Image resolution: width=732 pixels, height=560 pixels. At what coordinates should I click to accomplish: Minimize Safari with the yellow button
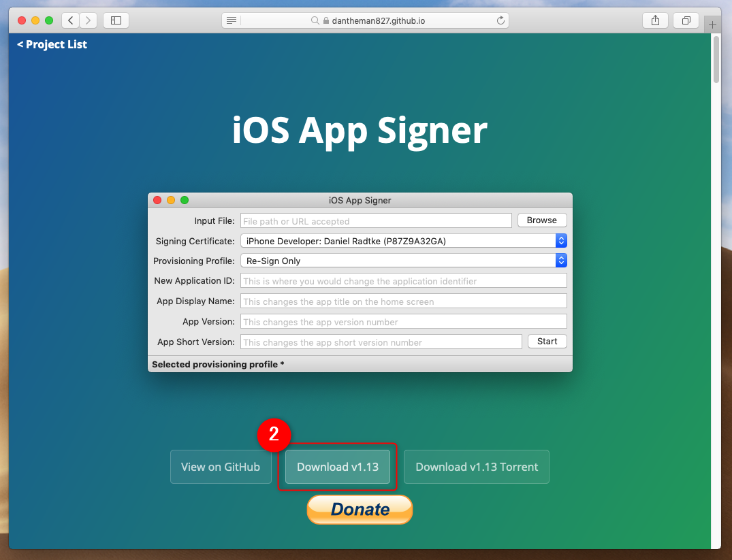click(35, 20)
